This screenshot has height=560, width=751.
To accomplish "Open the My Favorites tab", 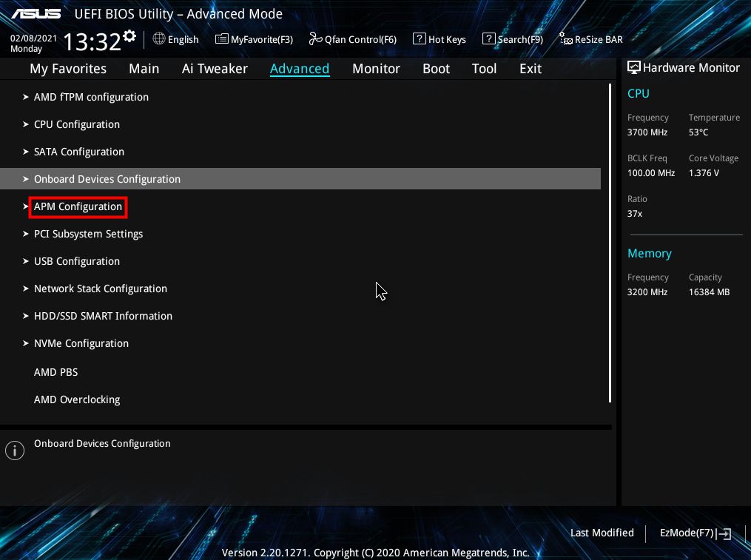I will [x=68, y=69].
